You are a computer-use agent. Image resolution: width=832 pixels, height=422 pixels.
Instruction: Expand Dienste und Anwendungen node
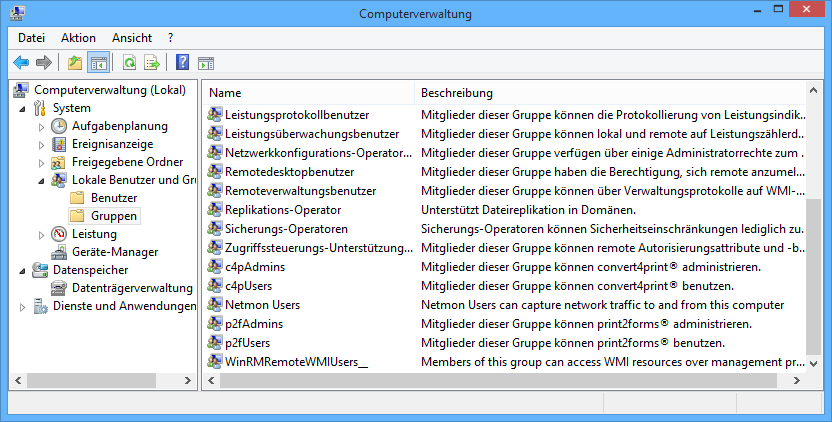23,306
